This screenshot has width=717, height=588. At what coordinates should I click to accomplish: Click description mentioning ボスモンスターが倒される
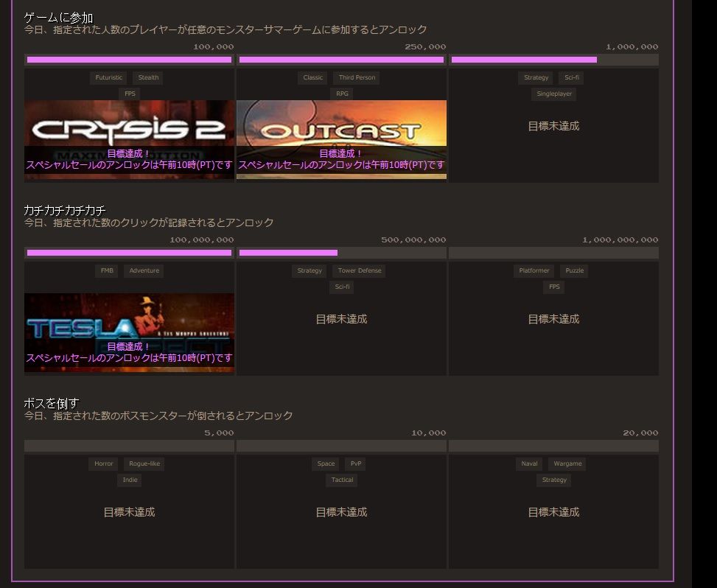(x=158, y=416)
